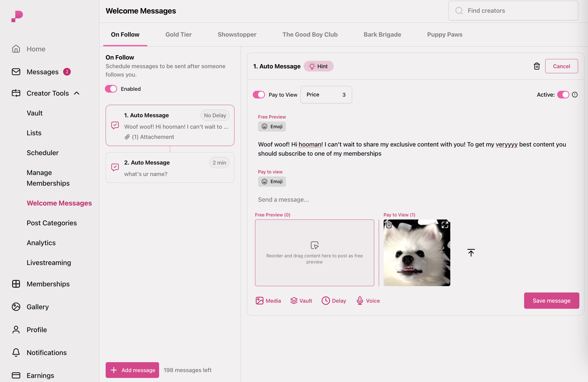Toggle the Active switch for auto message

pos(563,94)
